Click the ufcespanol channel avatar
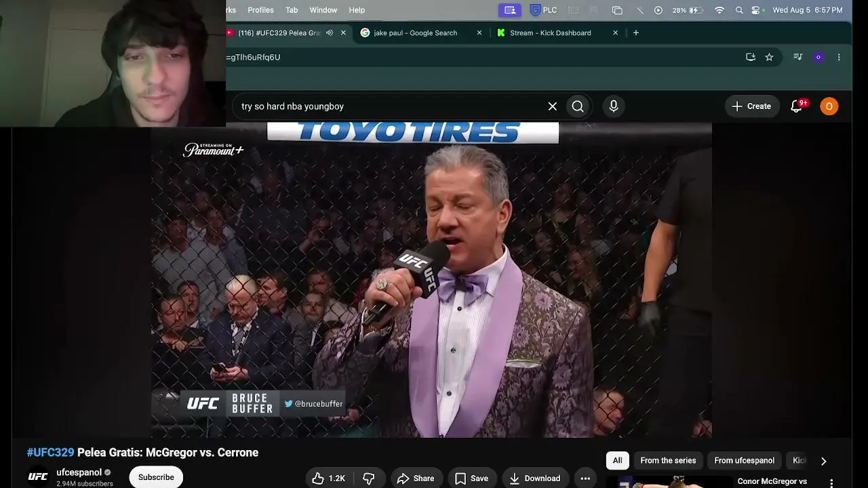 click(x=38, y=477)
